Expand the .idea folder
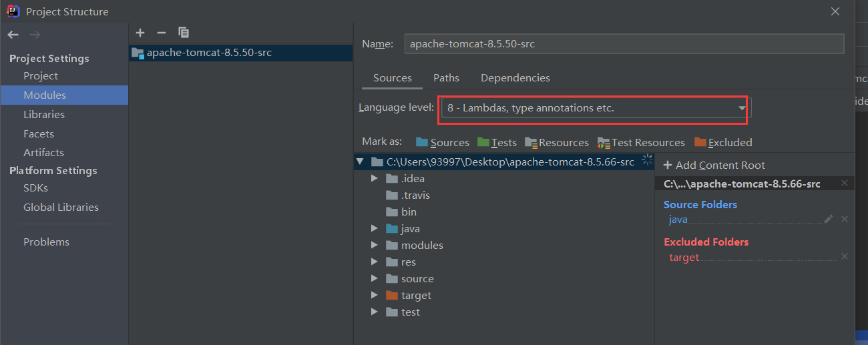 (375, 178)
